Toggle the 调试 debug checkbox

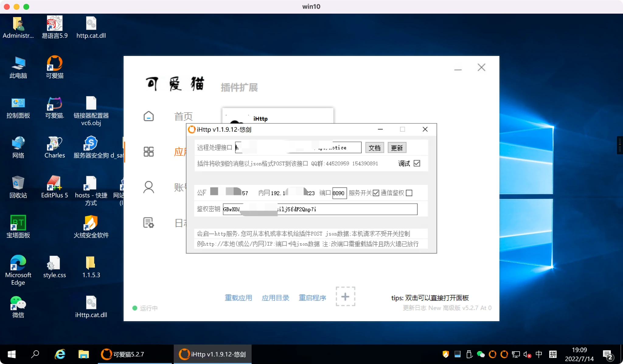[417, 163]
